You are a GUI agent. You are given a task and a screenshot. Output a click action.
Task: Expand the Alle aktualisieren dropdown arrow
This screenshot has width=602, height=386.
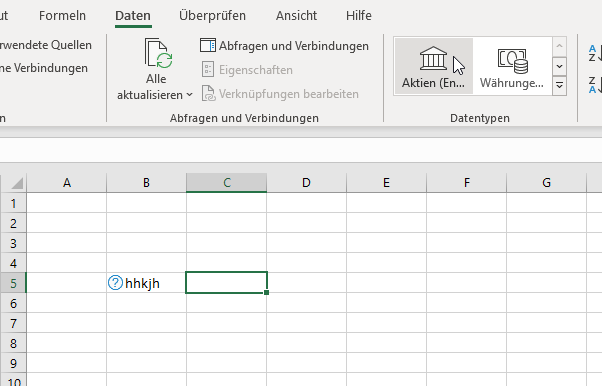(x=189, y=94)
